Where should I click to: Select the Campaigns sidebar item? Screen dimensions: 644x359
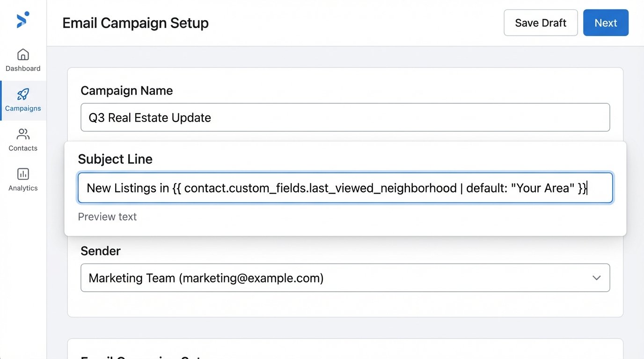pos(22,101)
